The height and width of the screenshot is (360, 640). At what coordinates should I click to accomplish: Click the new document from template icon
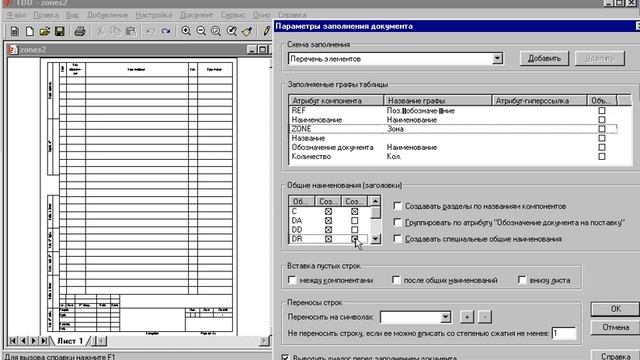(15, 31)
